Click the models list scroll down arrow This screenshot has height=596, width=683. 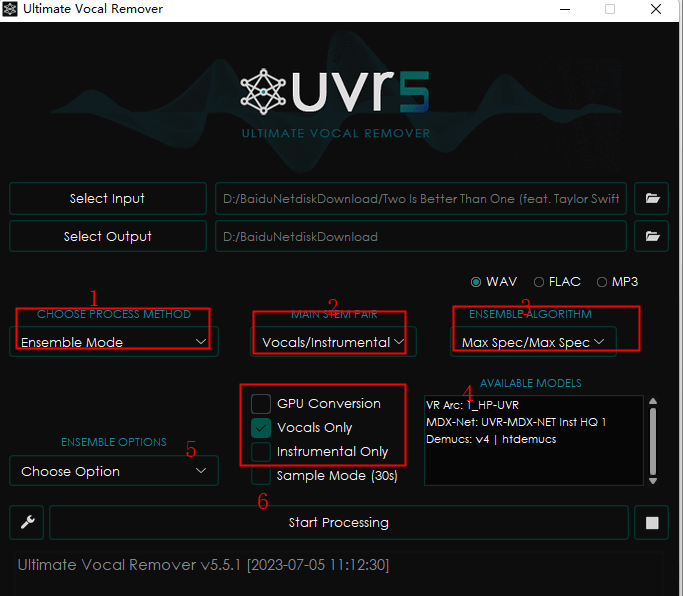[x=653, y=481]
